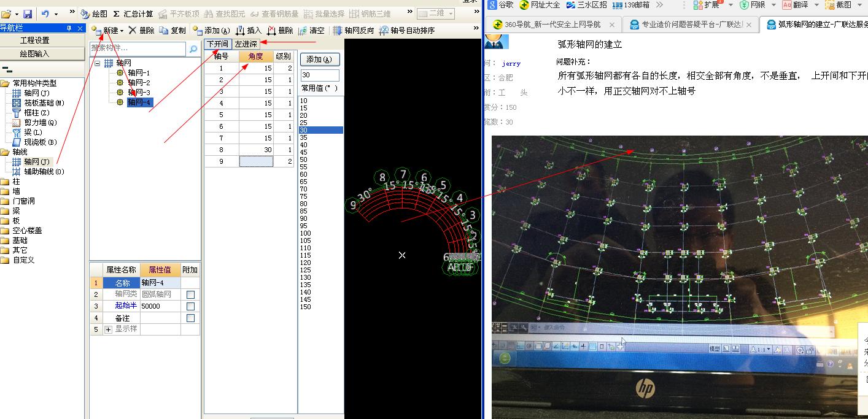
Task: Click the open file folder icon
Action: coord(6,13)
